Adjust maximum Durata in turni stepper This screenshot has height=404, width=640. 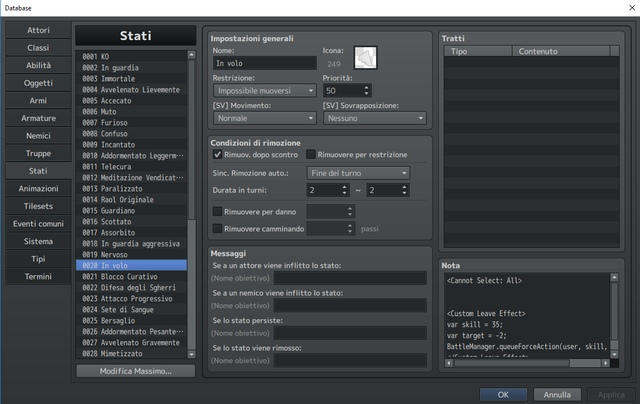click(x=404, y=190)
